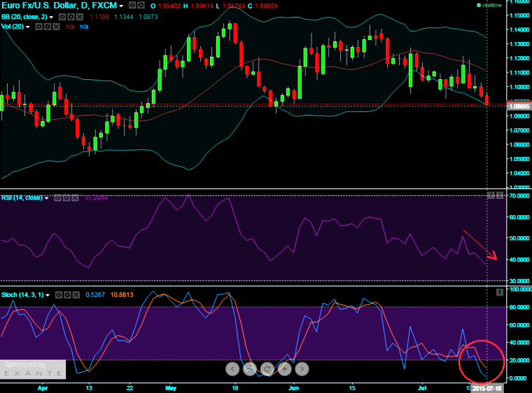Click the 80.0000 Stoch axis label
This screenshot has height=393, width=532.
pos(519,307)
